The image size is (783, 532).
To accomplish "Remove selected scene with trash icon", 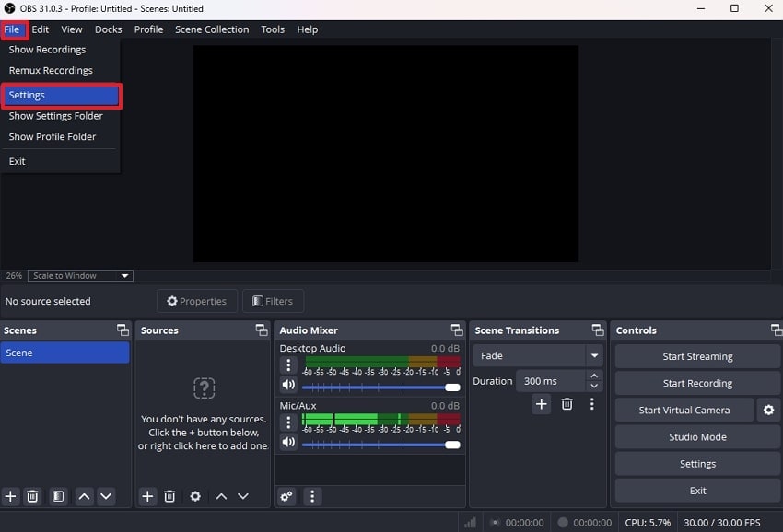I will [32, 496].
